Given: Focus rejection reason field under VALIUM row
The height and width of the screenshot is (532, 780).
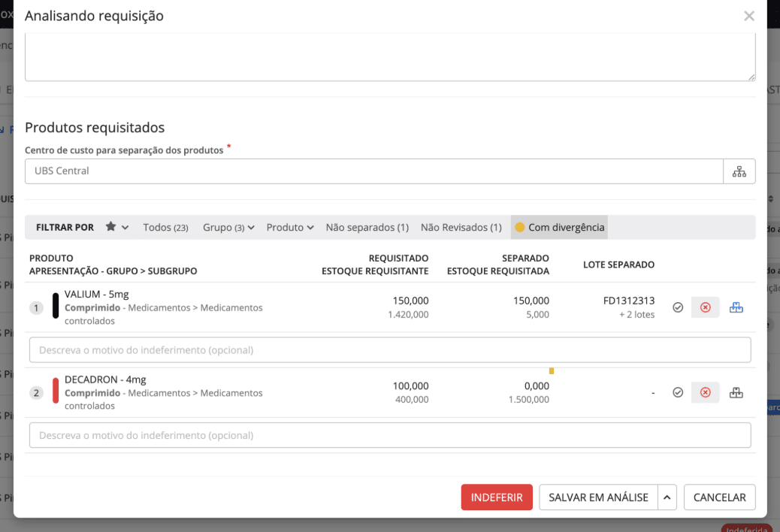Looking at the screenshot, I should [390, 350].
